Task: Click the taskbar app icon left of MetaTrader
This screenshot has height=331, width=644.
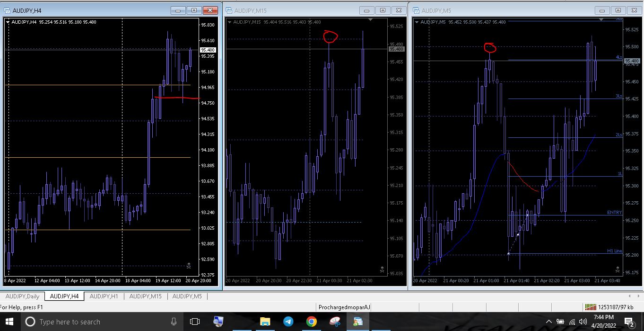Action: coord(334,322)
